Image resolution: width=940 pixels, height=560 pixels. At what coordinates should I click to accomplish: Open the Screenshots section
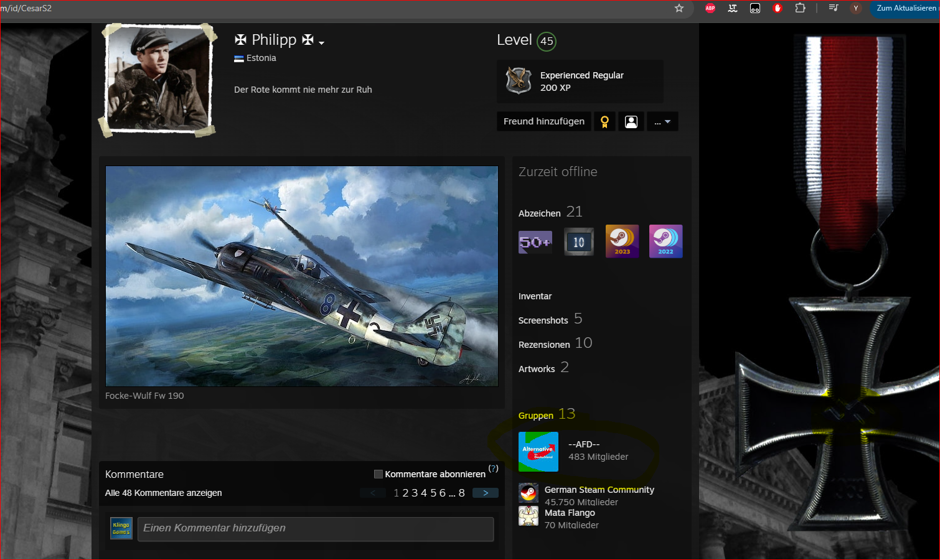coord(543,320)
